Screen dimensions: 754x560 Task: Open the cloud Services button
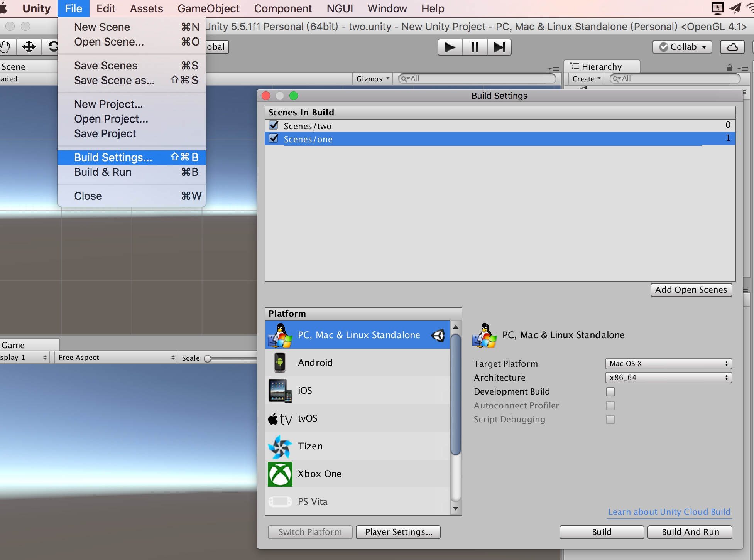pos(732,47)
